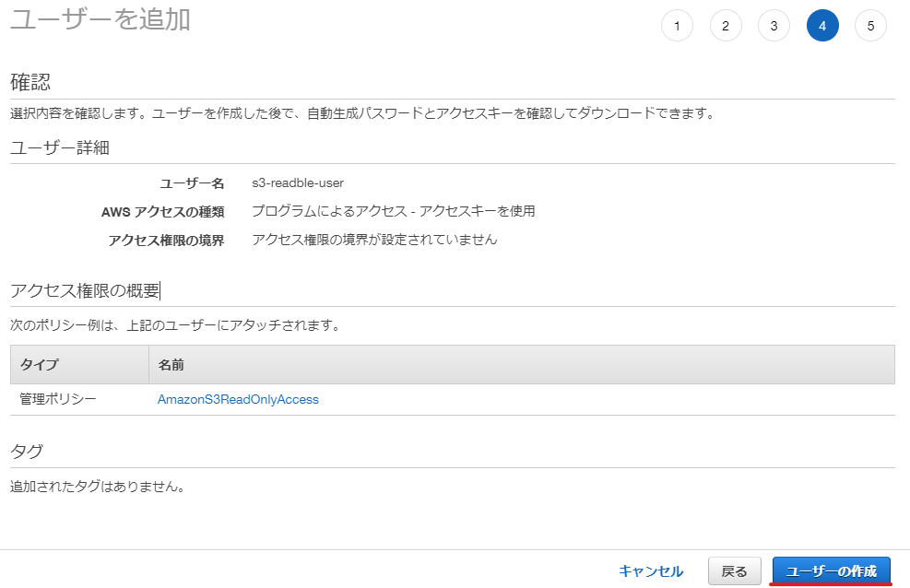Screen dimensions: 910x588
Task: Click the 次のポリシー例は description line
Action: pos(176,325)
